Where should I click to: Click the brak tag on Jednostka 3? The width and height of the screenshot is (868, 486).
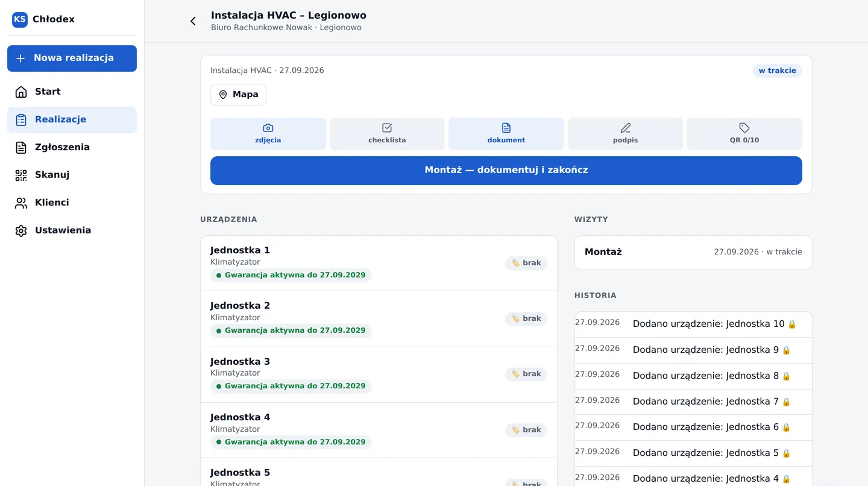(526, 374)
